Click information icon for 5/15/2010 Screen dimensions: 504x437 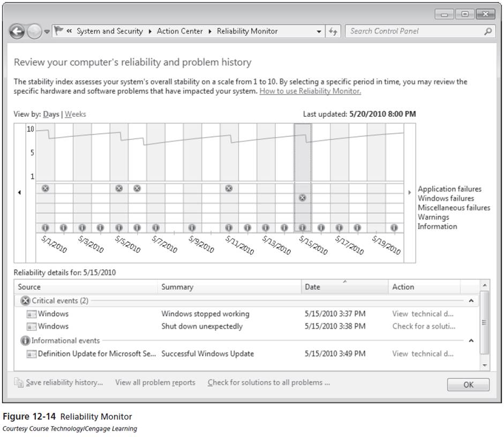(303, 228)
